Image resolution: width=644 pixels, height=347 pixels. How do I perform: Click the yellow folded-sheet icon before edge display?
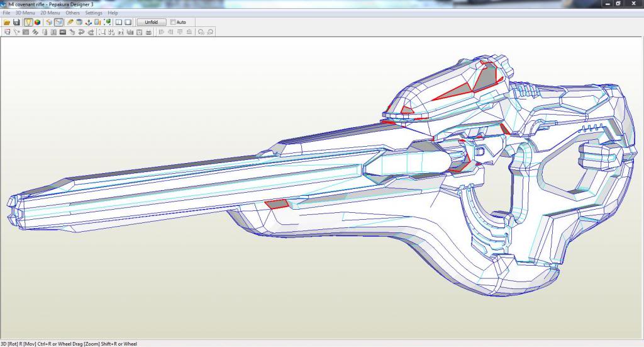49,22
